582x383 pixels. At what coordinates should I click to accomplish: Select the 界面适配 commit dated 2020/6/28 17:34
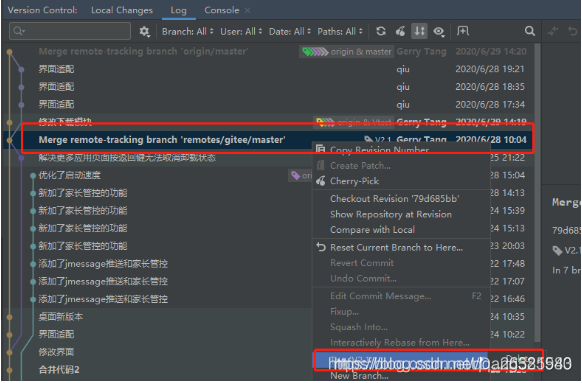pyautogui.click(x=269, y=105)
